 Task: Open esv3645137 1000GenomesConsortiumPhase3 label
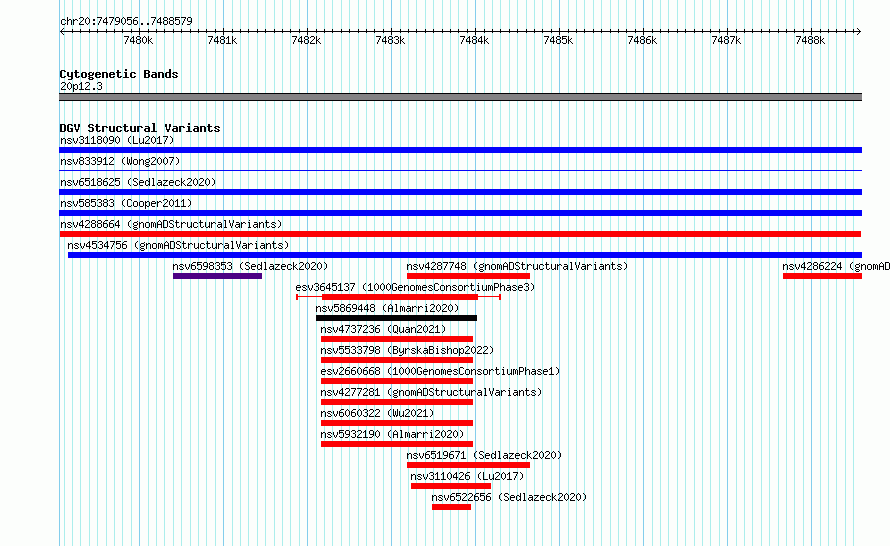(x=415, y=287)
